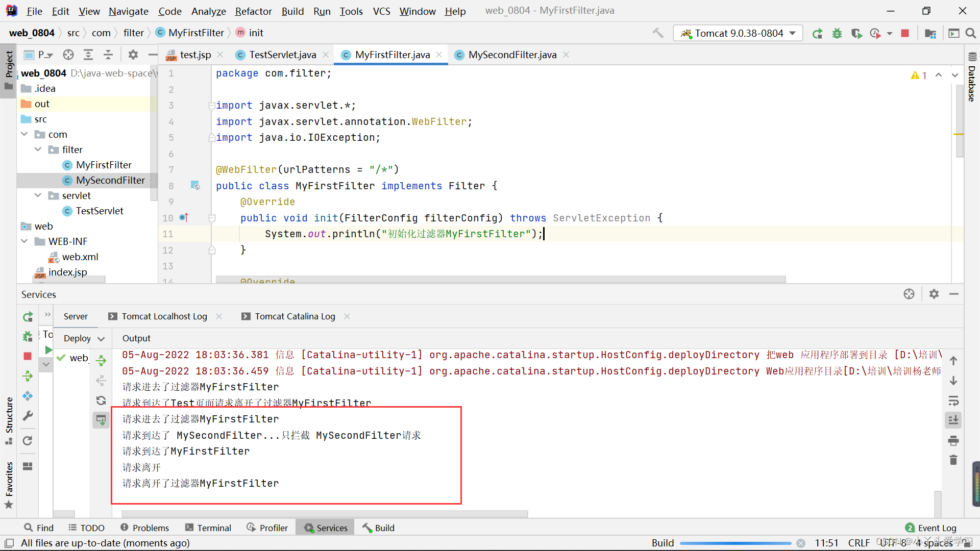Open the Navigate menu in menu bar

tap(127, 10)
